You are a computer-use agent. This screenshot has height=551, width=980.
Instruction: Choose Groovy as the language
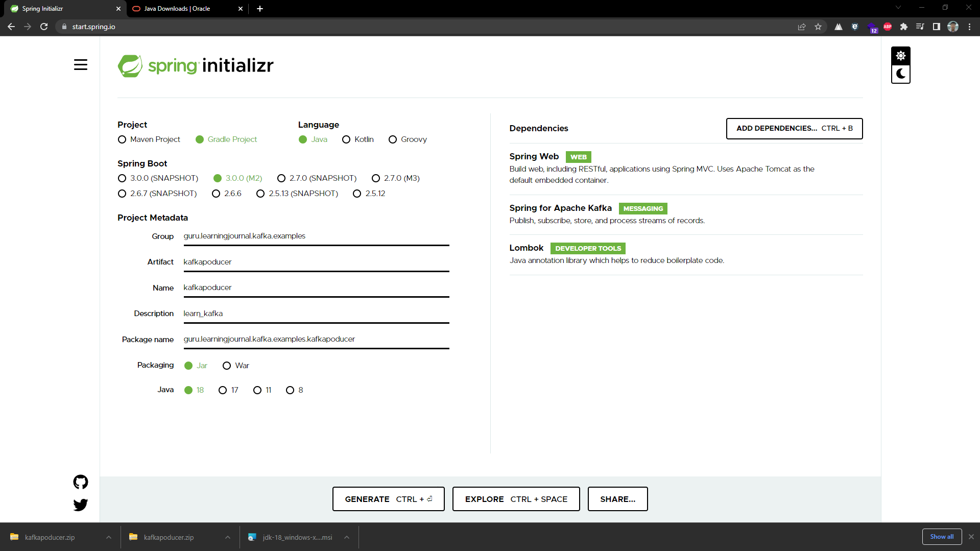408,139
